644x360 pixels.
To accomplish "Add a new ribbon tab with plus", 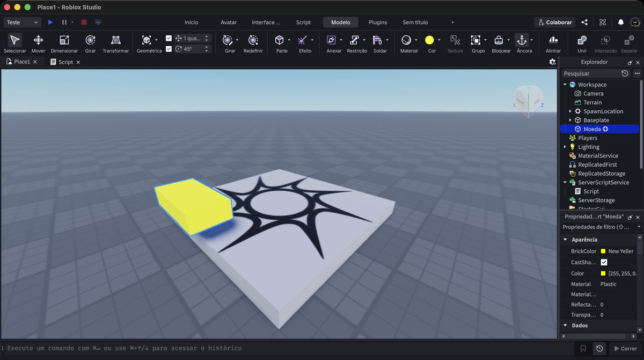I will point(452,22).
